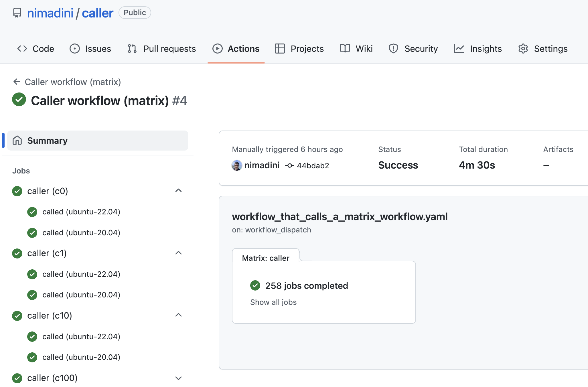588x387 pixels.
Task: Select called (ubuntu-20.04) under caller (c10)
Action: tap(81, 357)
